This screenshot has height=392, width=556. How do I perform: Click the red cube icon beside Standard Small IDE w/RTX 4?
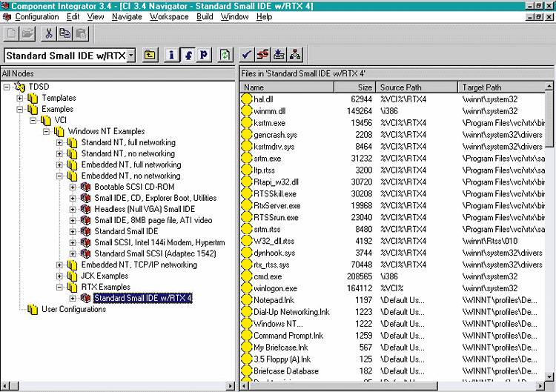[x=85, y=298]
